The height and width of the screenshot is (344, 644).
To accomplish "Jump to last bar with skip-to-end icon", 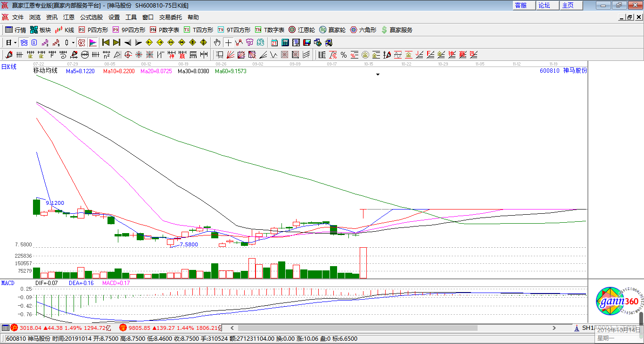I will point(116,42).
